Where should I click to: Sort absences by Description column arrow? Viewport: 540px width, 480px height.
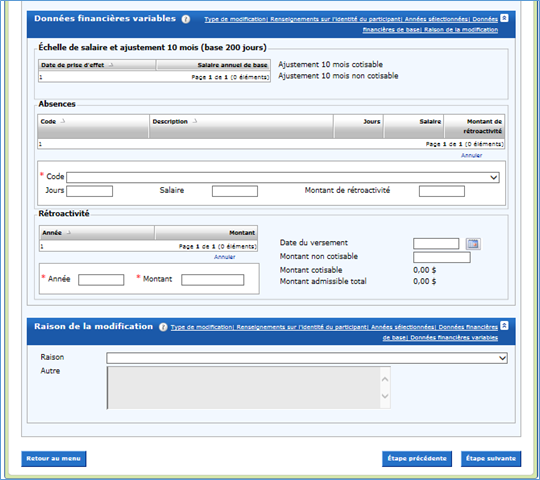[195, 121]
